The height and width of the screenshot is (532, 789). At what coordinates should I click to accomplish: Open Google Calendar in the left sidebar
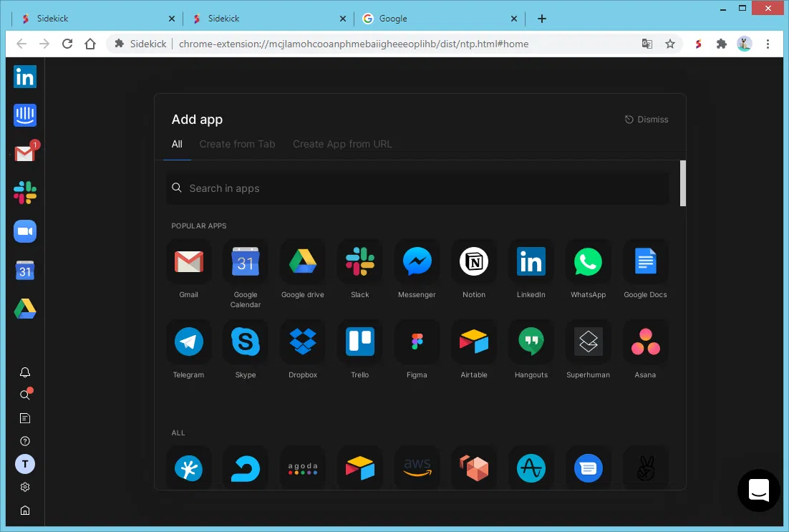[x=24, y=270]
